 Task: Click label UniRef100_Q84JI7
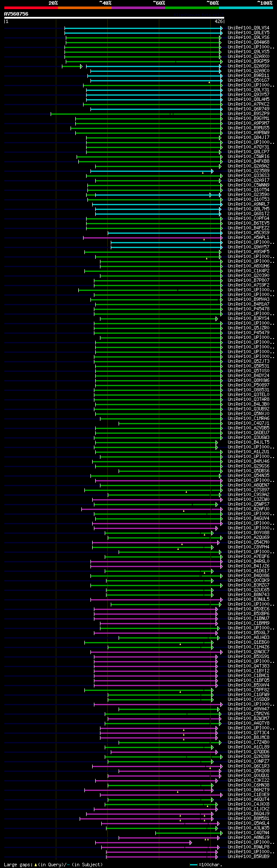pos(248,138)
